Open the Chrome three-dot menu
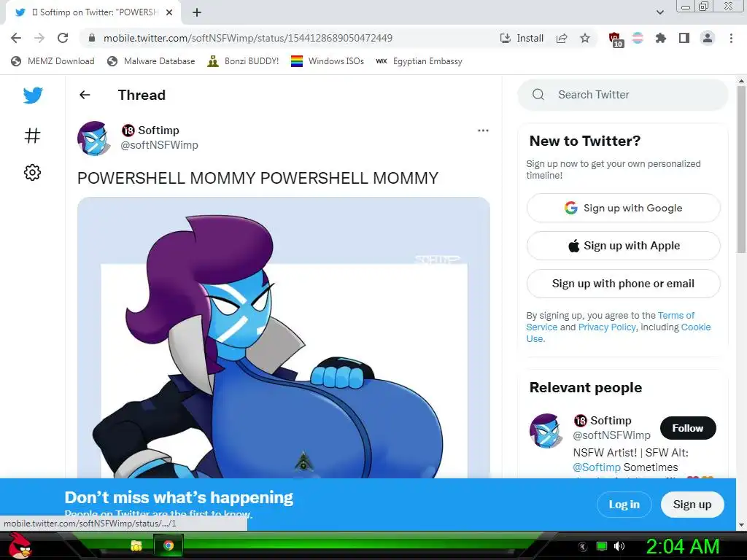This screenshot has height=560, width=747. [x=731, y=38]
